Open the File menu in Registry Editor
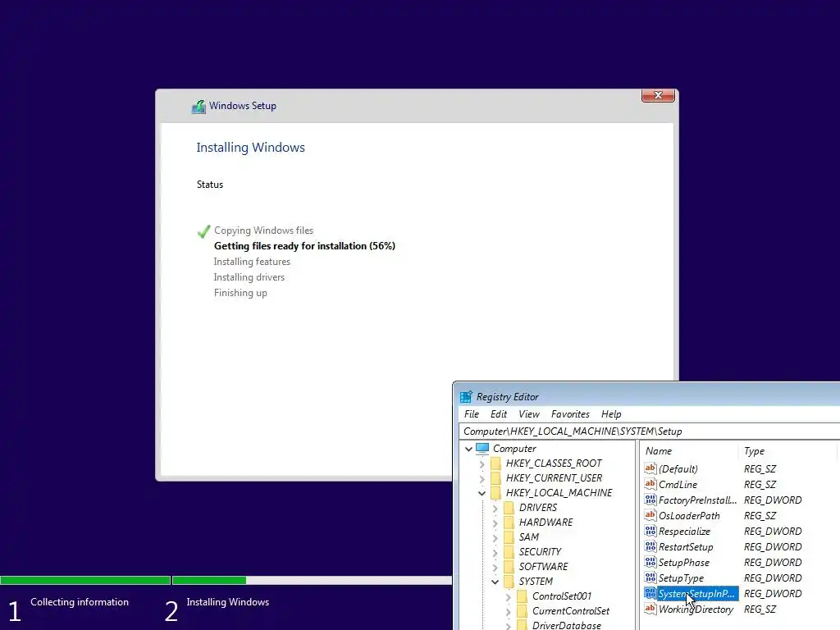 472,414
